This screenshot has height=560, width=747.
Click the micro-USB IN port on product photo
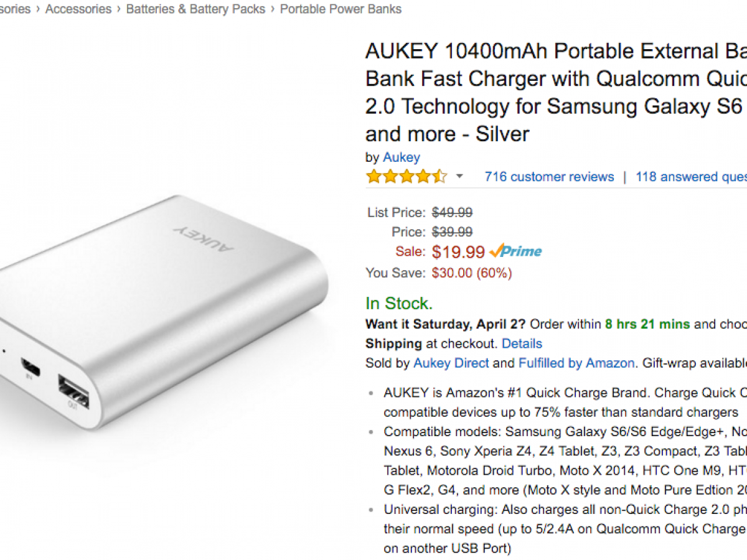click(x=29, y=367)
